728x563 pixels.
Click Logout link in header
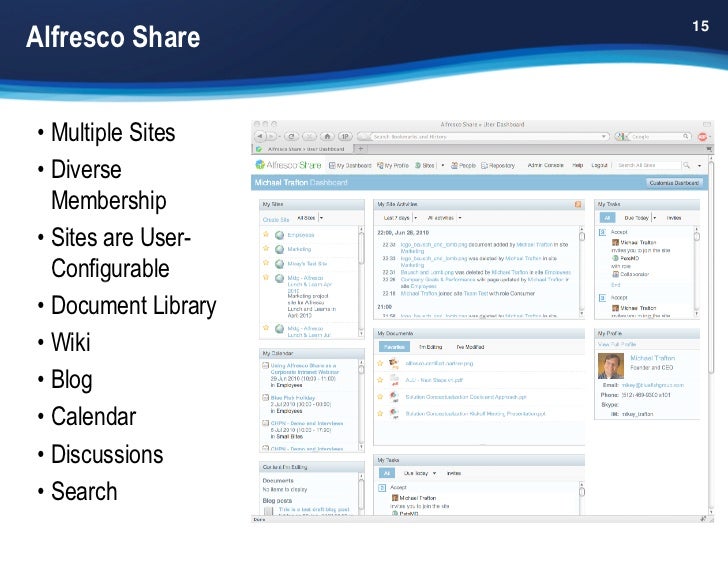pos(599,165)
